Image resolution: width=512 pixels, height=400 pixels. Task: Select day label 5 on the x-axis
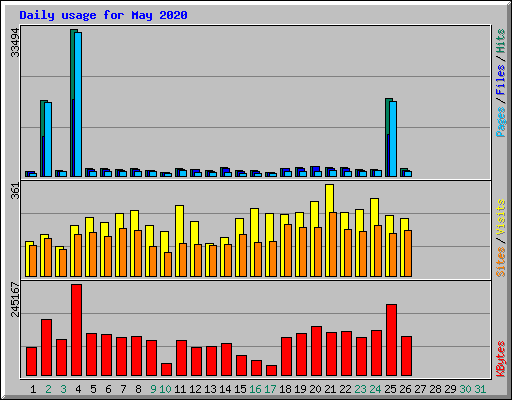click(93, 389)
